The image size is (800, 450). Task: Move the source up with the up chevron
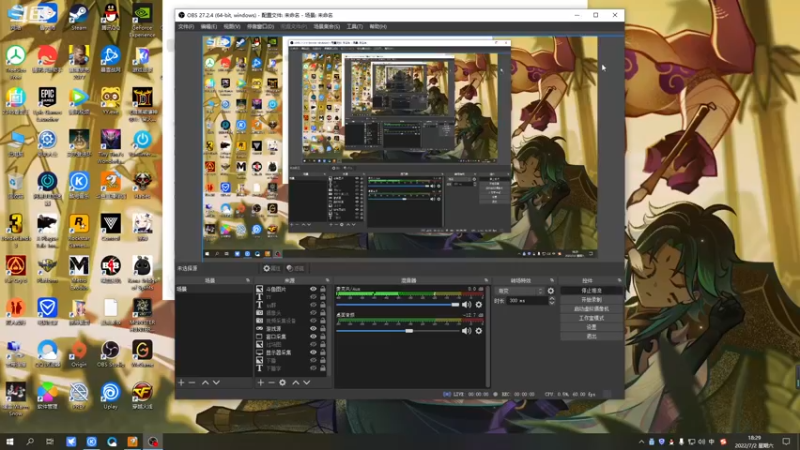tap(295, 382)
